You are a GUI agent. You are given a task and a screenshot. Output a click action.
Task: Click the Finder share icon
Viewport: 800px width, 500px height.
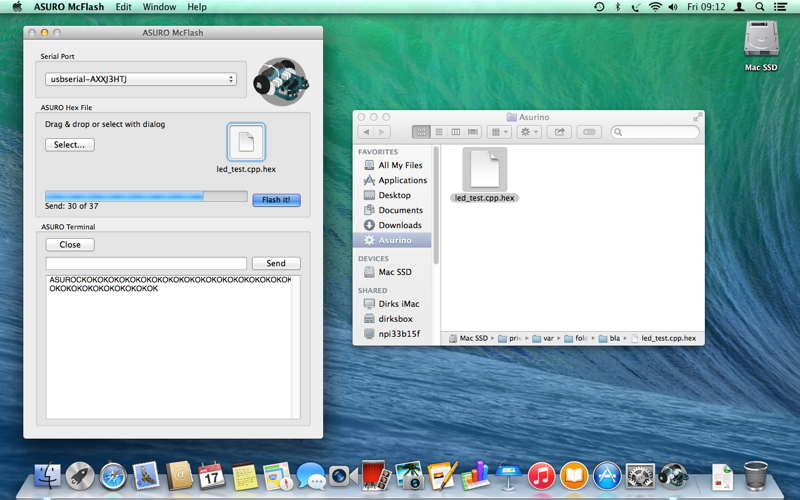pyautogui.click(x=559, y=132)
